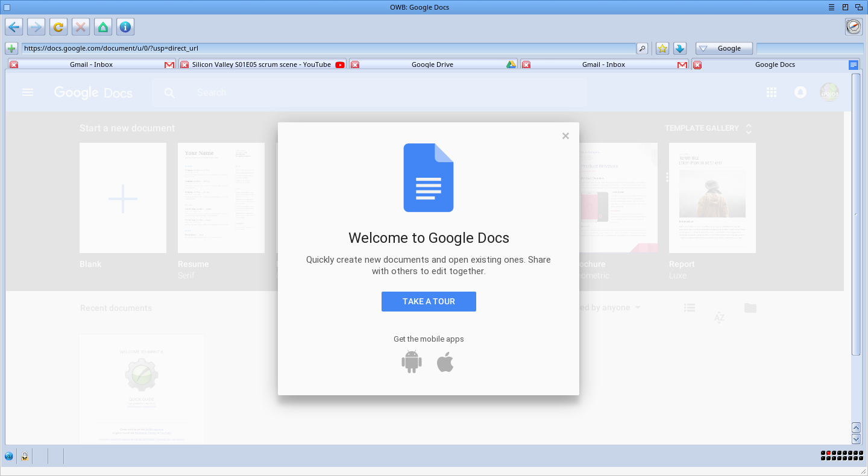This screenshot has width=868, height=476.
Task: Switch to the second Gmail - Inbox tab
Action: click(604, 64)
